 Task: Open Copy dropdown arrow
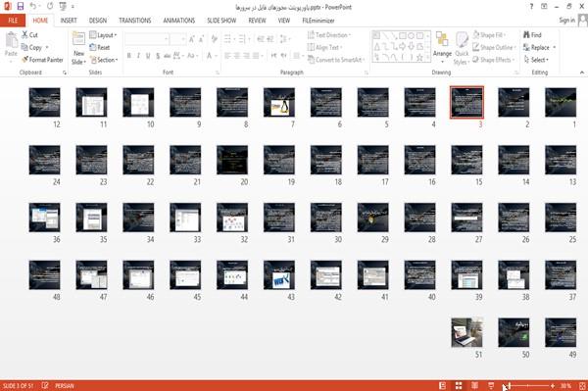tap(47, 47)
